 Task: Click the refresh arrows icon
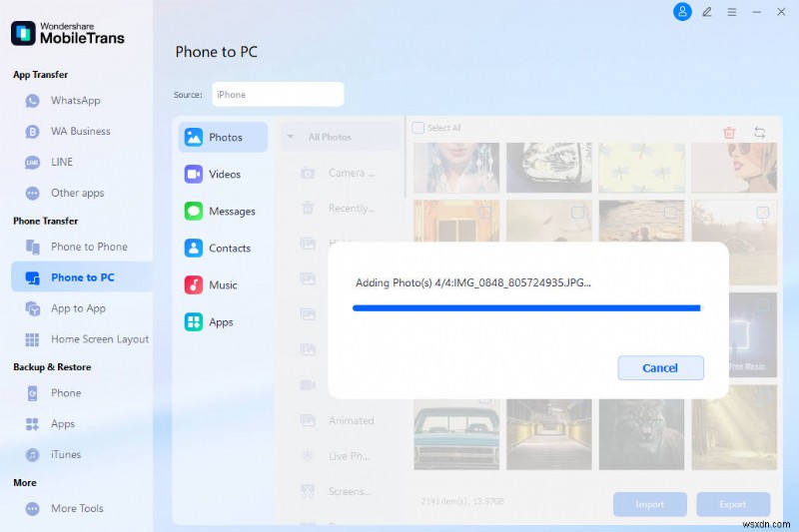(759, 133)
